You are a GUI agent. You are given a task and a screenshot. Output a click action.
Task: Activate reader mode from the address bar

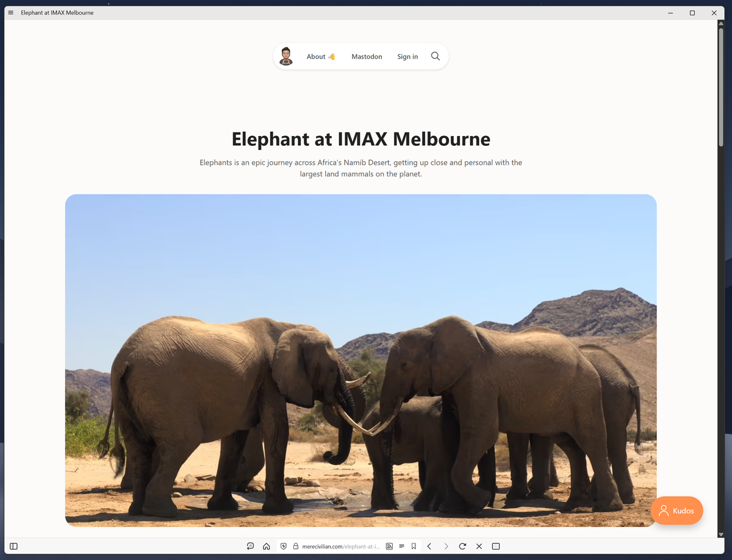pyautogui.click(x=401, y=546)
